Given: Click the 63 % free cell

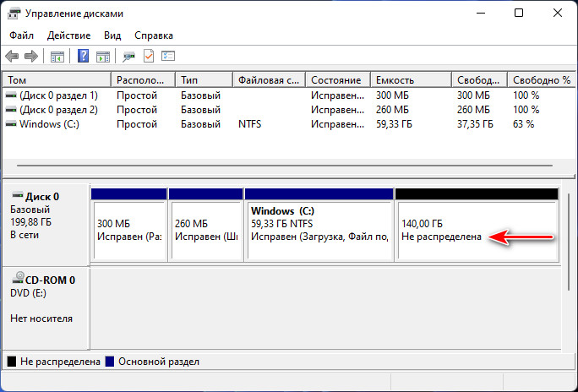Looking at the screenshot, I should pyautogui.click(x=523, y=124).
